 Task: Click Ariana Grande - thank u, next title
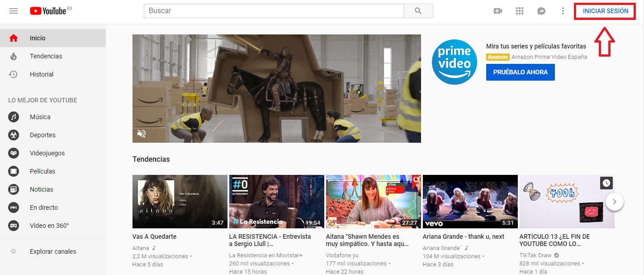(464, 236)
